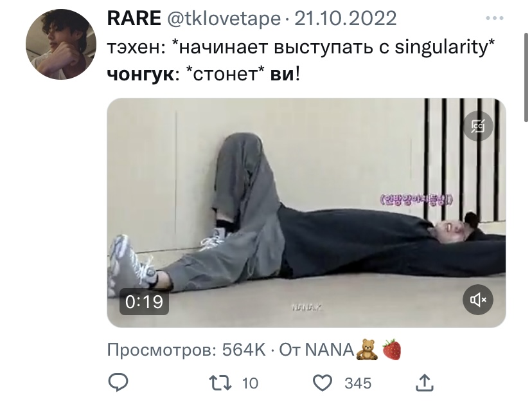This screenshot has height=402, width=532.
Task: Open the share upload icon
Action: point(425,383)
